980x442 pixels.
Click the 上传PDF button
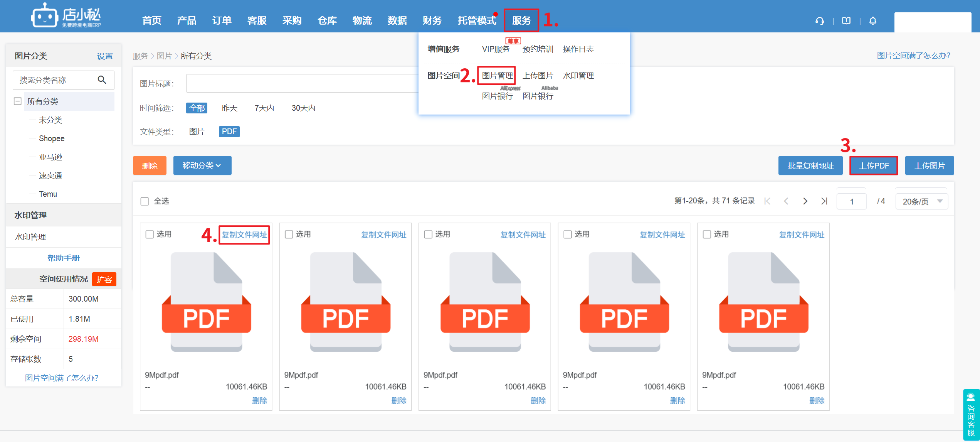click(x=874, y=166)
